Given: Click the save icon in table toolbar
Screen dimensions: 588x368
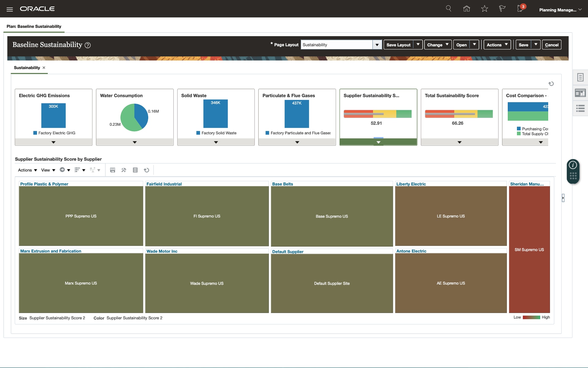Looking at the screenshot, I should 112,170.
